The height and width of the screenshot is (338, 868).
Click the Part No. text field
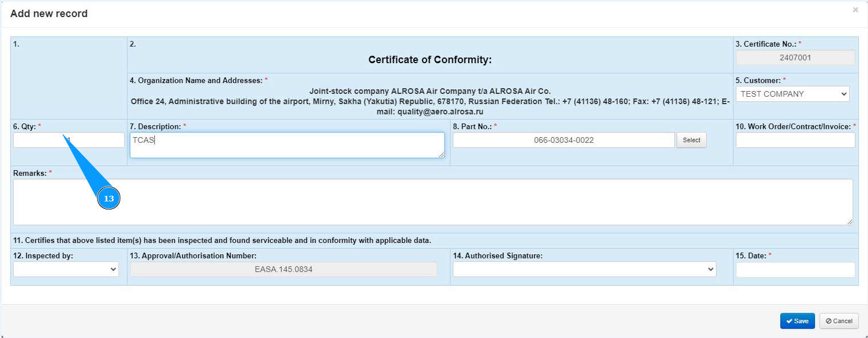563,140
